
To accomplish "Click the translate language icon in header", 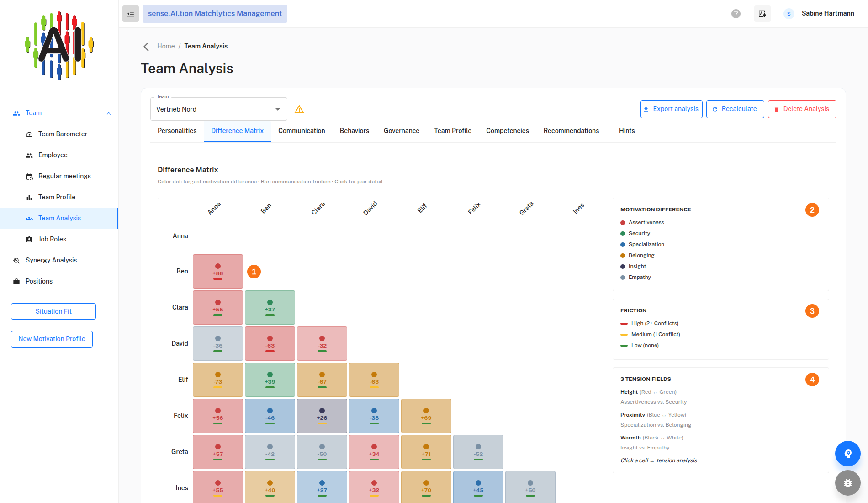I will click(x=762, y=14).
